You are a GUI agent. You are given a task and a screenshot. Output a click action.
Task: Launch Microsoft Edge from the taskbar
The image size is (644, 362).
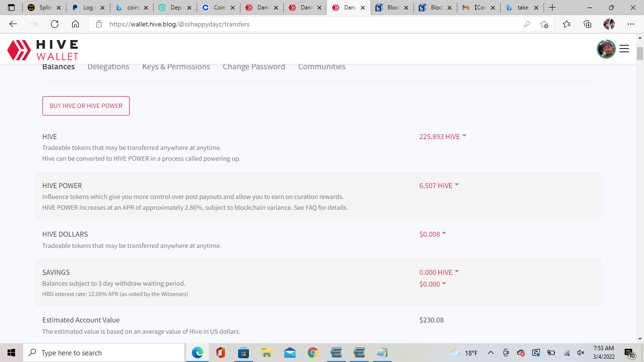click(198, 353)
